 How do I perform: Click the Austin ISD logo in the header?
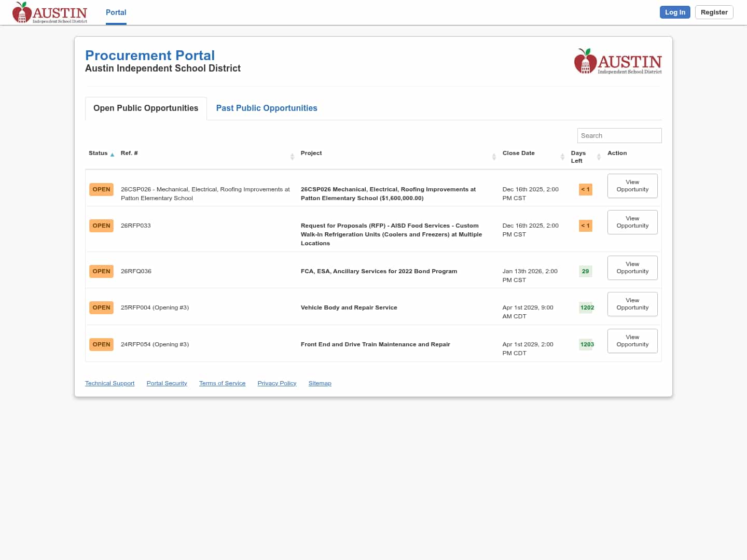click(x=50, y=12)
